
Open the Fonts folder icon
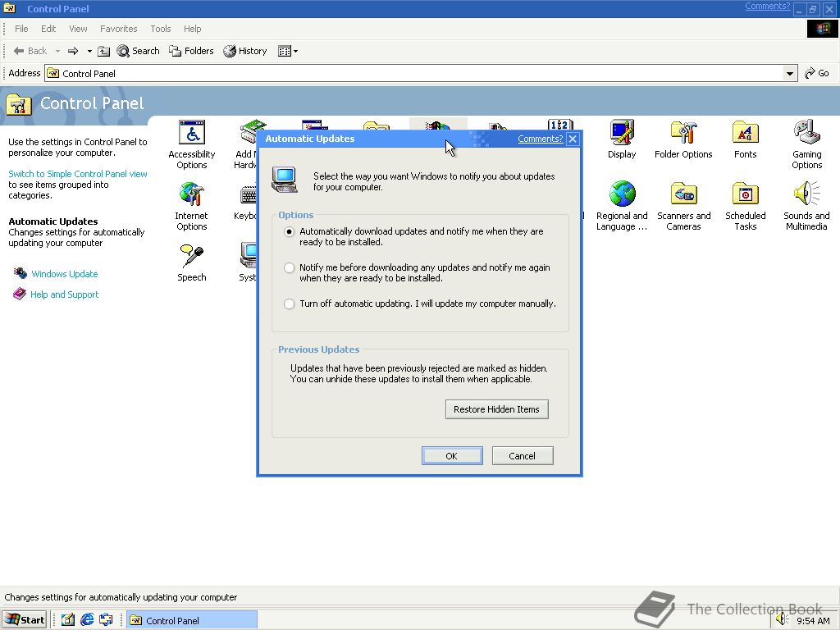click(745, 132)
